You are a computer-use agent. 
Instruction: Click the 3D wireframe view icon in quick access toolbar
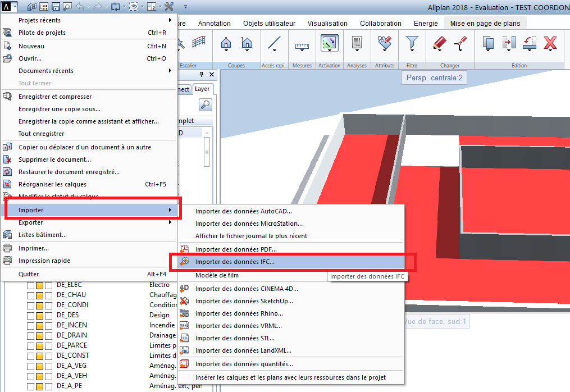point(32,6)
